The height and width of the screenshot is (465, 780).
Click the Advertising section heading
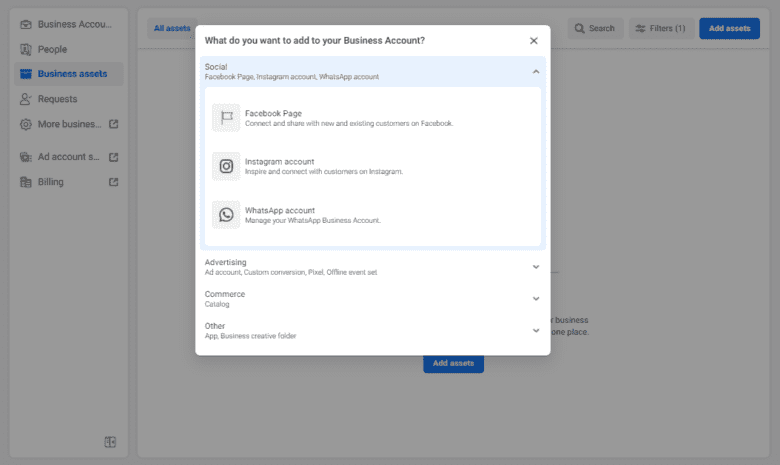pos(225,262)
